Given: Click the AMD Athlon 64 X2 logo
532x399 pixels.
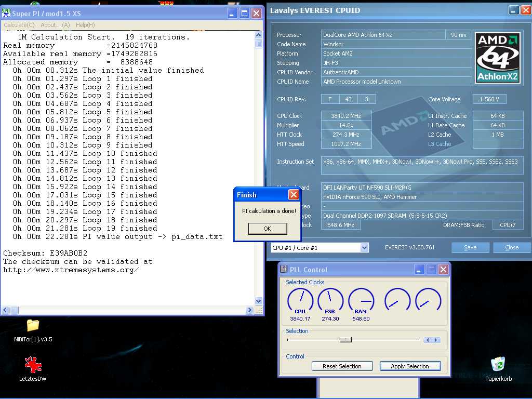Looking at the screenshot, I should pyautogui.click(x=497, y=58).
